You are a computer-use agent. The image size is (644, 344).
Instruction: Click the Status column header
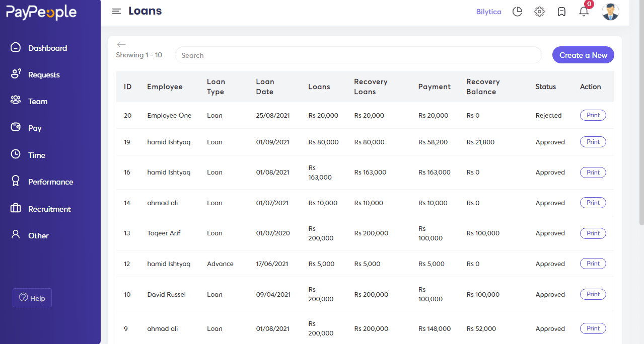tap(545, 87)
